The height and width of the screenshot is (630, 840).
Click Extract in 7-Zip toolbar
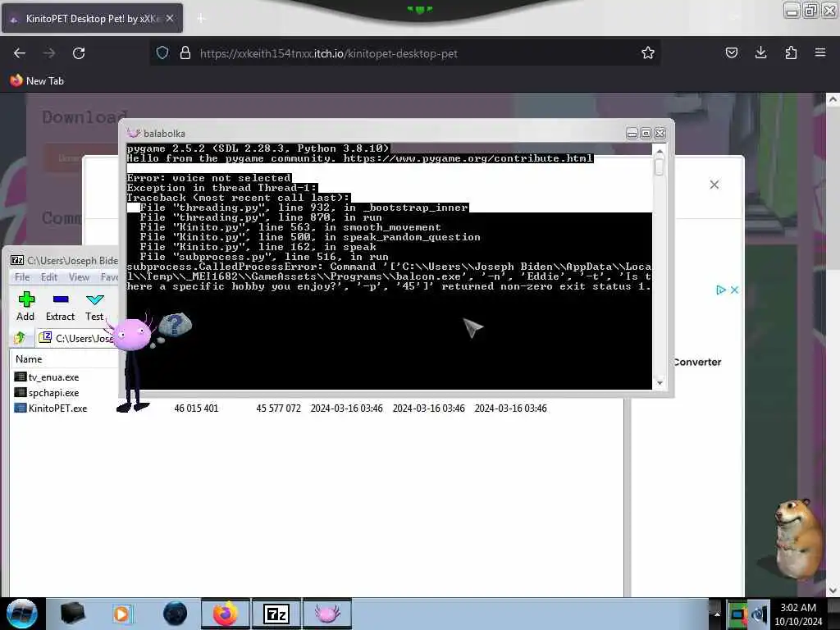60,307
